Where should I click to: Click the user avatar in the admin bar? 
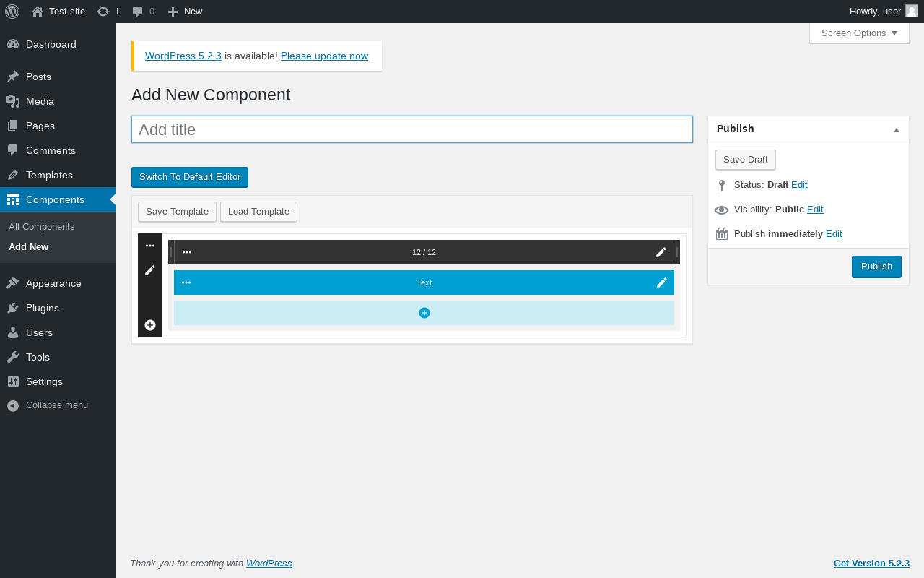click(912, 12)
